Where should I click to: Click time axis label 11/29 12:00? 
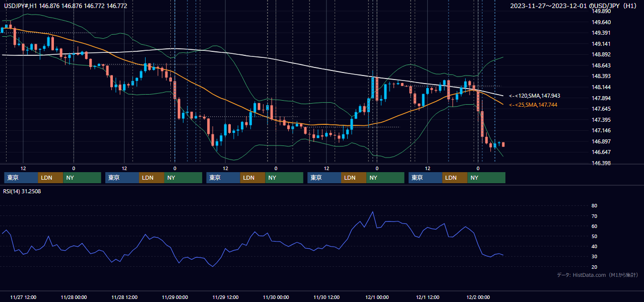225,297
